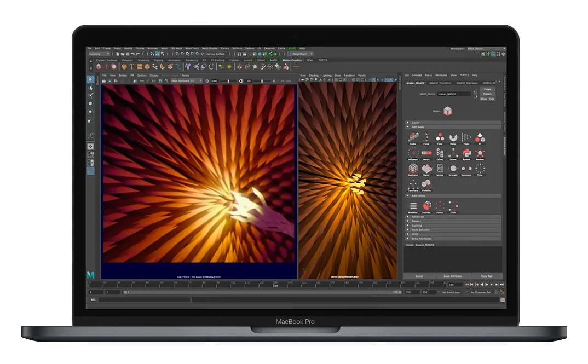Add a MASH Signal node
Image resolution: width=588 pixels, height=364 pixels.
point(426,169)
